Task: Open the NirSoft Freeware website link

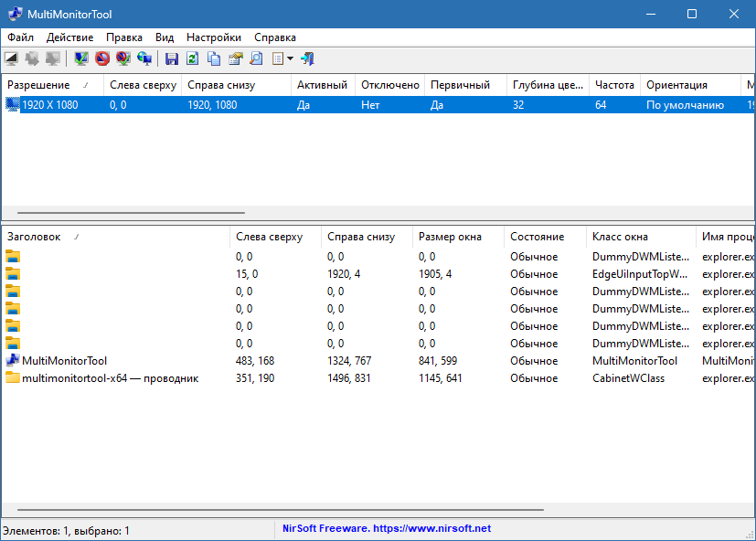Action: pos(387,528)
